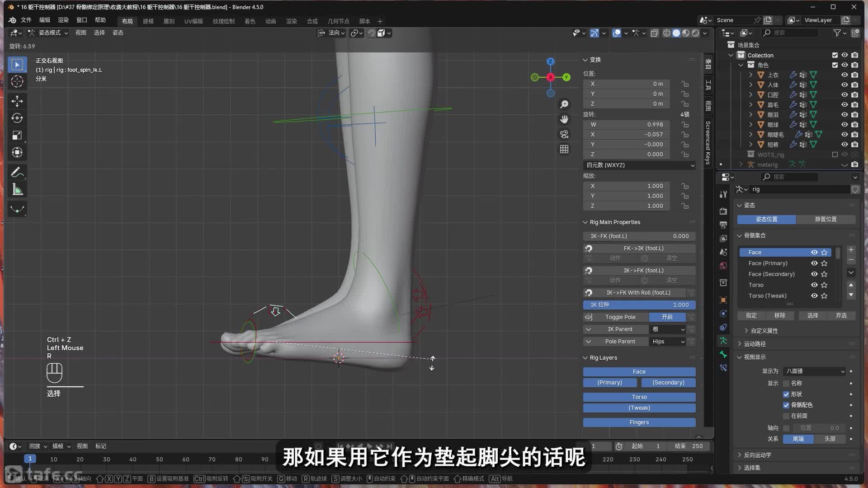
Task: Open the Object properties tab
Action: (723, 300)
